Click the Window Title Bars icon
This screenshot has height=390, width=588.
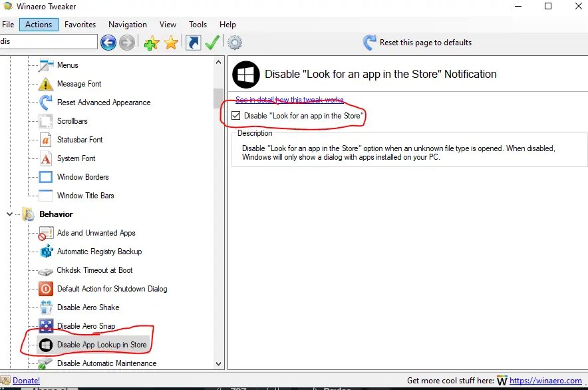pyautogui.click(x=46, y=196)
